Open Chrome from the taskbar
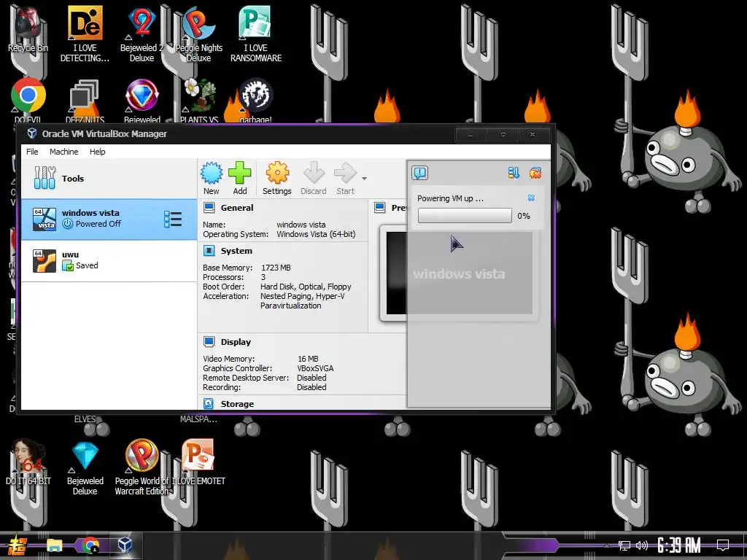 coord(90,545)
